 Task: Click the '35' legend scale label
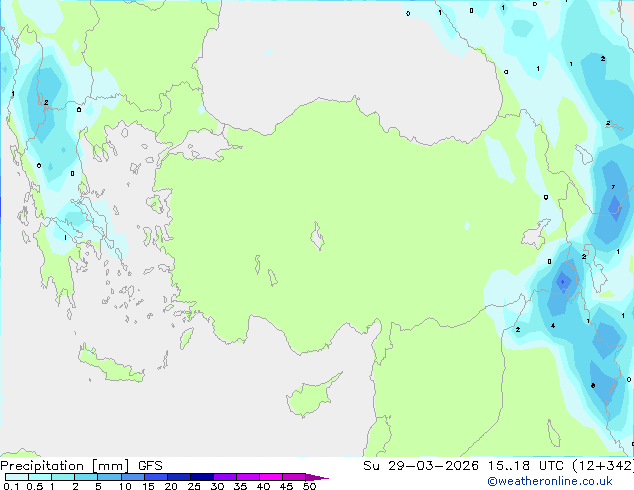[241, 486]
